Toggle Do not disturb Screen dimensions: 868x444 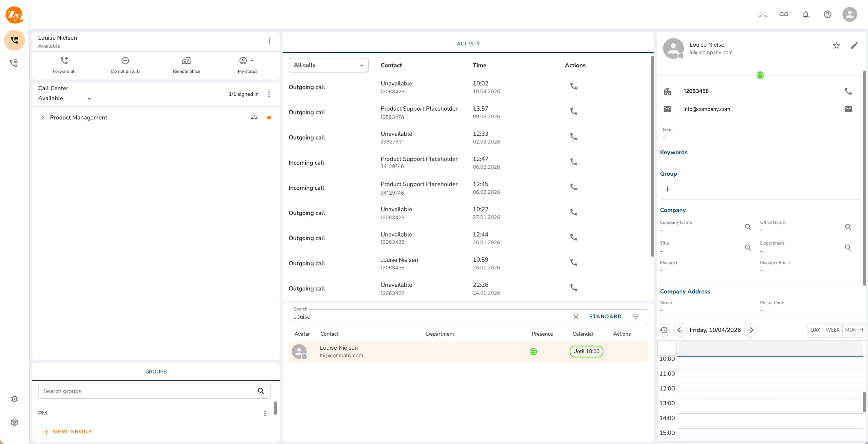[x=125, y=61]
